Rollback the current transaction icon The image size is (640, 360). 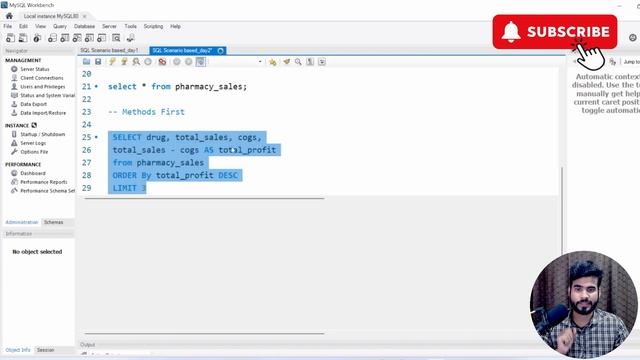click(x=189, y=62)
